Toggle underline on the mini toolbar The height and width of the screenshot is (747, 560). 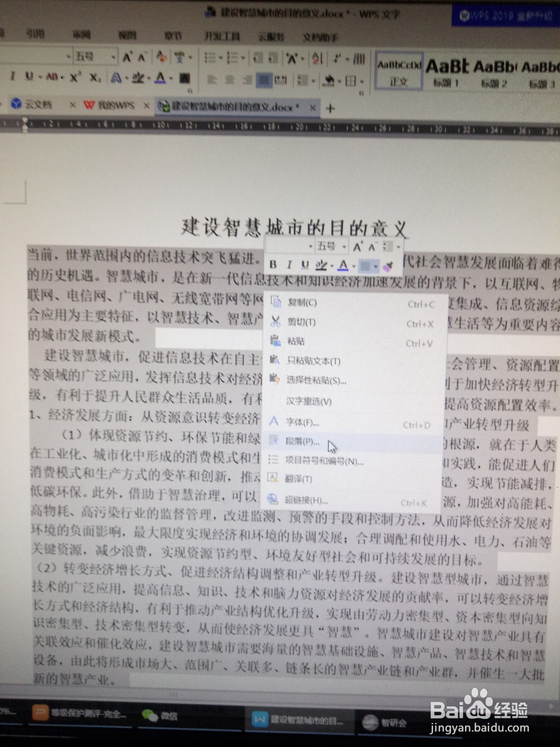[305, 264]
